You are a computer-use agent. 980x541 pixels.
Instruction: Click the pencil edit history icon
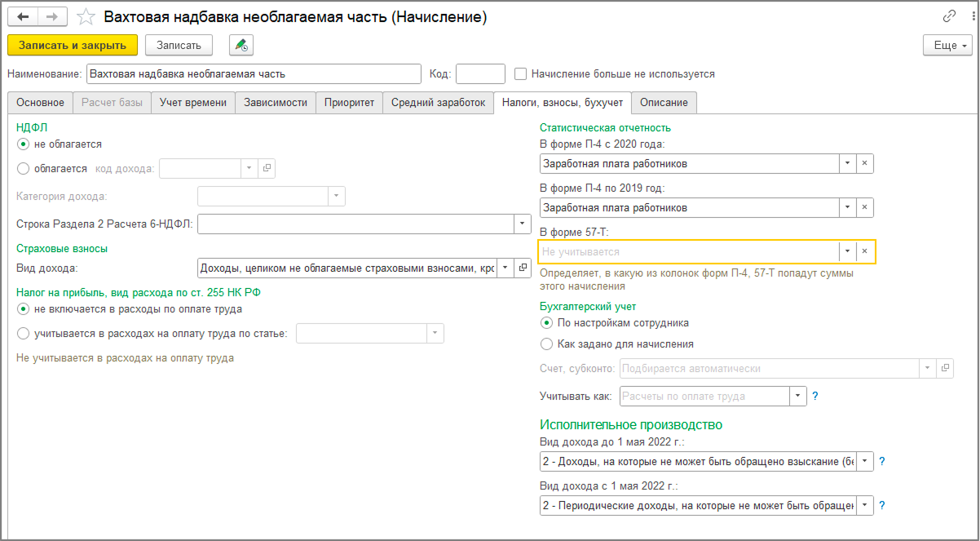pyautogui.click(x=241, y=45)
